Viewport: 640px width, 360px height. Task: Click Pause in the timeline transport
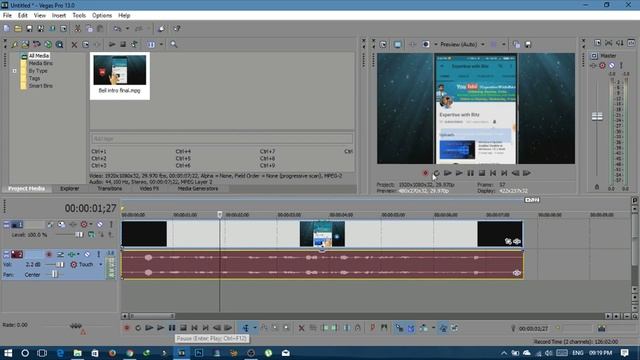tap(172, 328)
